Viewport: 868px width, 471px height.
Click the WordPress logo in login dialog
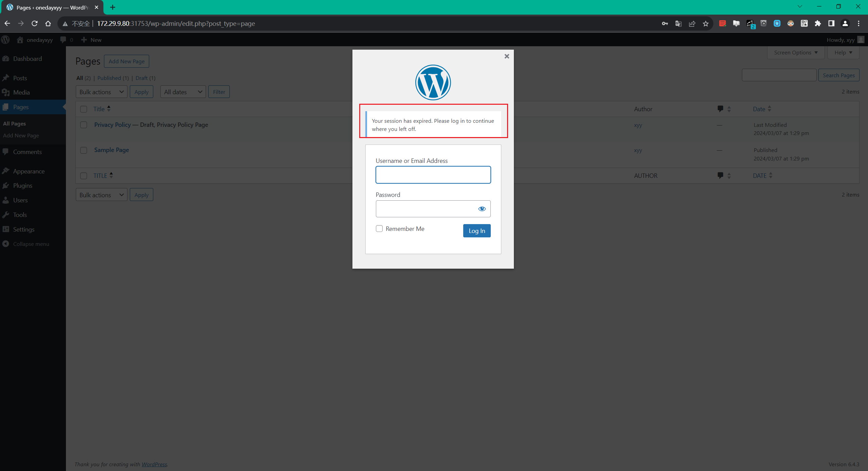coord(433,82)
